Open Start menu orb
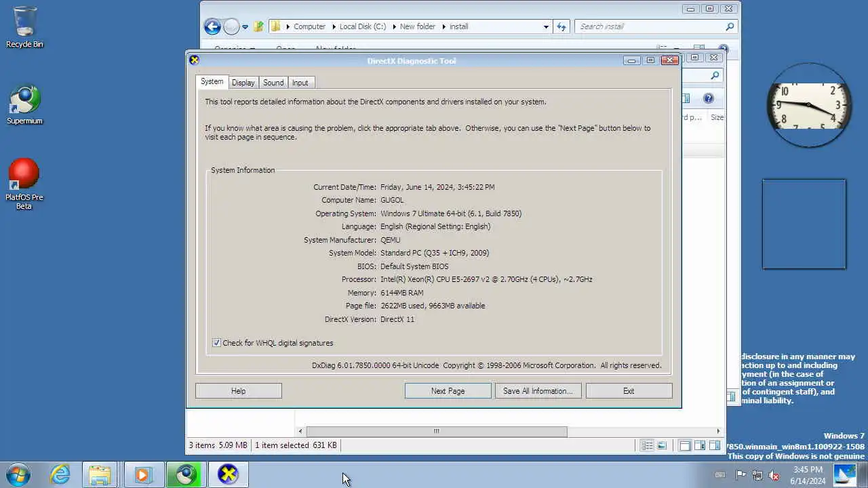 [18, 474]
